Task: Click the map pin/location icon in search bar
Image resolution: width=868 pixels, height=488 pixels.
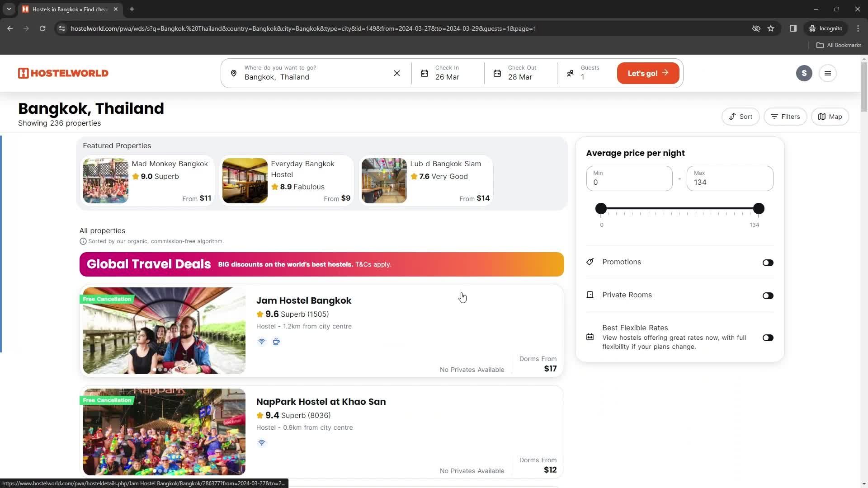Action: coord(234,73)
